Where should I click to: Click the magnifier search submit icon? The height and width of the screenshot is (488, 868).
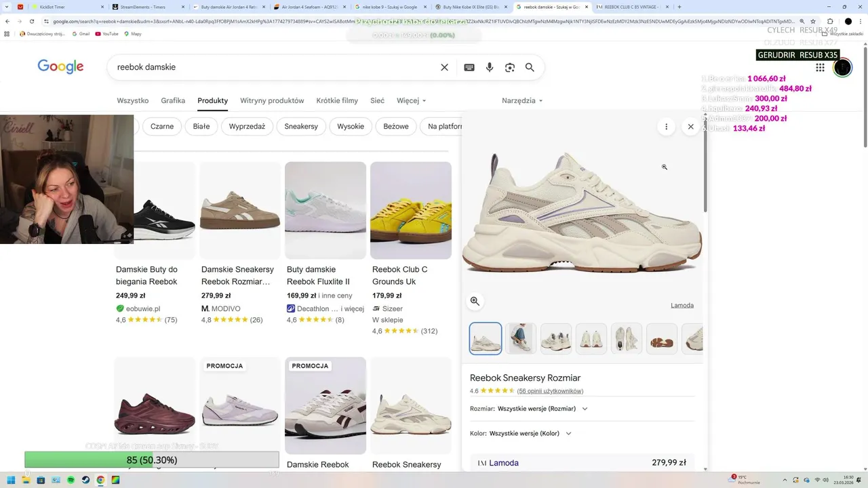[x=530, y=67]
